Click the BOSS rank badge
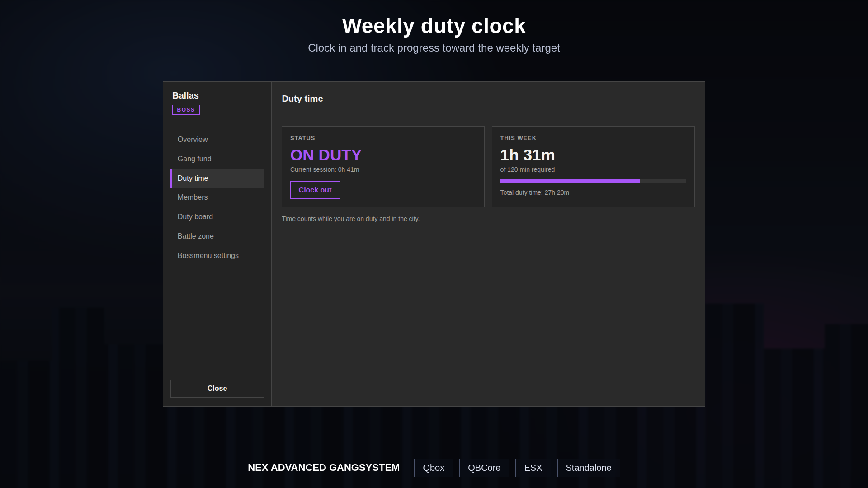This screenshot has height=488, width=868. tap(186, 110)
